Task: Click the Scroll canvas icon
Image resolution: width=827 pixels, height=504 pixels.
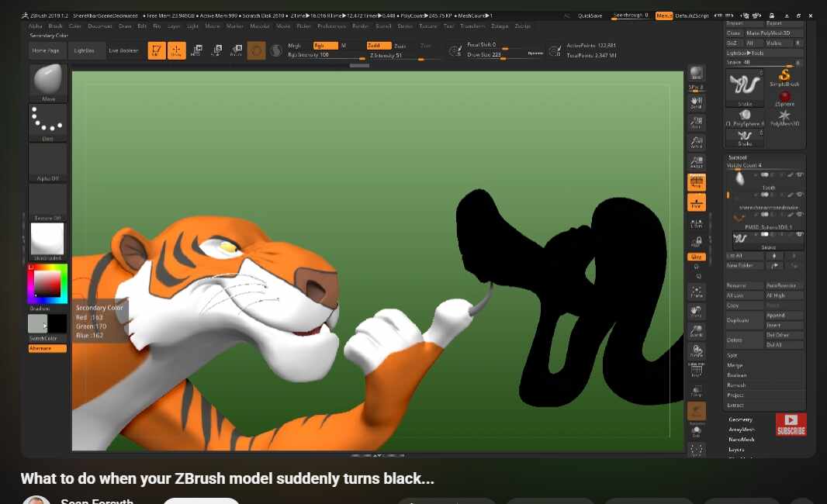Action: (696, 102)
